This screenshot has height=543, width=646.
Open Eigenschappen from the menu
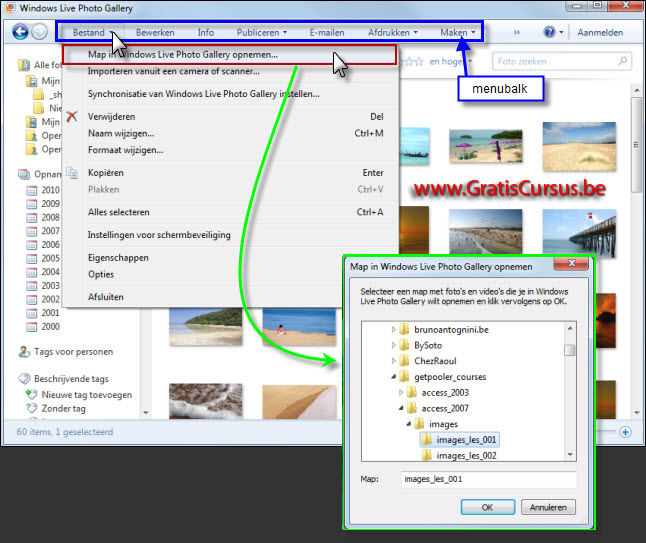point(118,257)
